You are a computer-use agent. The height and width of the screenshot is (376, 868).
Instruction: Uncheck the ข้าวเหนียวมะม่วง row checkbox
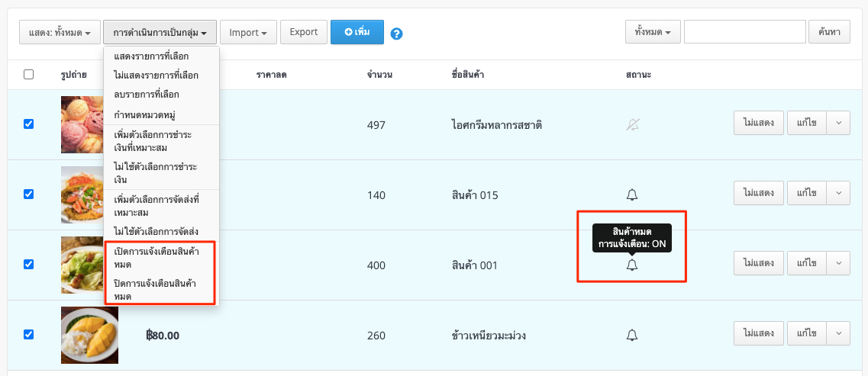click(29, 335)
